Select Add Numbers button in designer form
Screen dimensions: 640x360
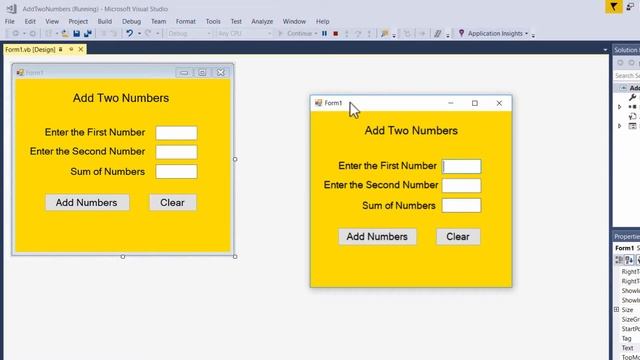click(x=87, y=202)
